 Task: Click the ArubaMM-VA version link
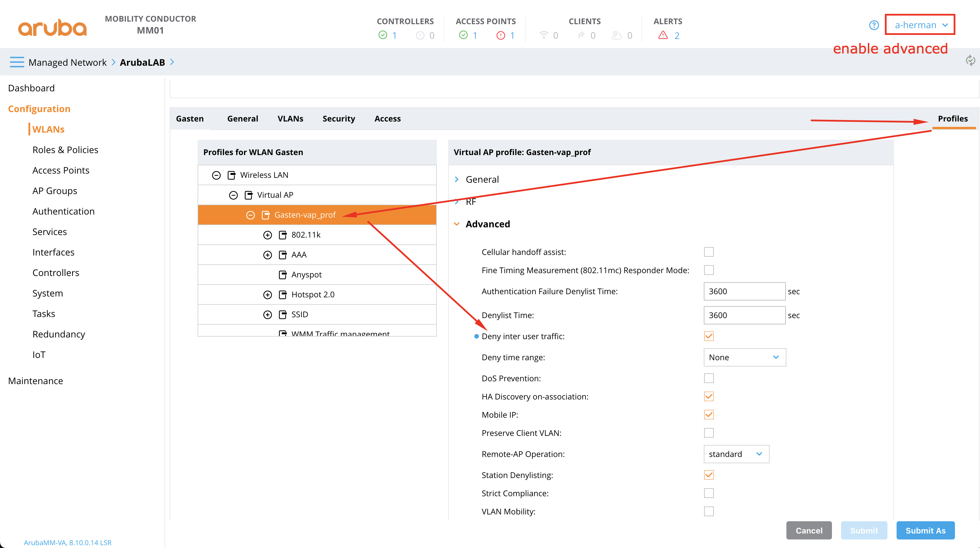point(68,543)
